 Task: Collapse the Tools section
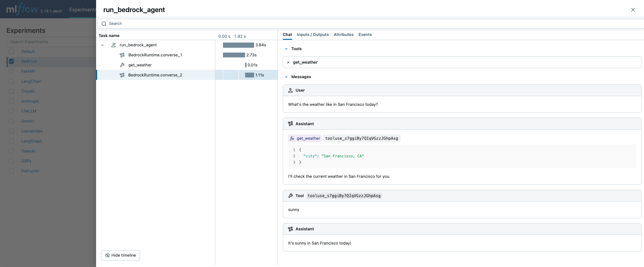[x=286, y=49]
